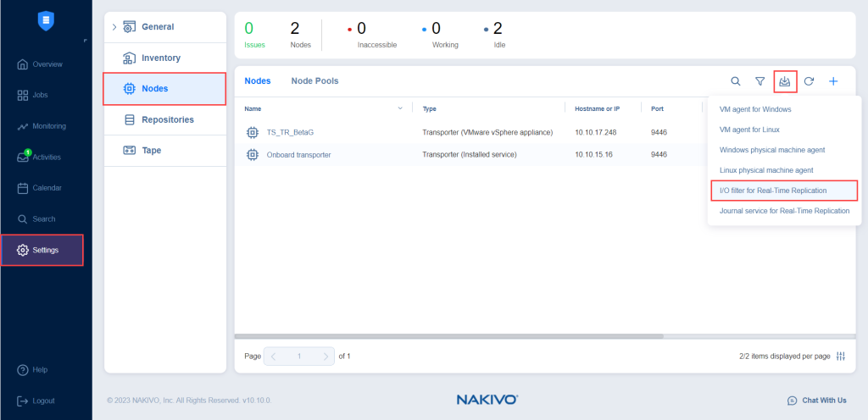The height and width of the screenshot is (420, 868).
Task: Open Inventory settings section
Action: [165, 58]
